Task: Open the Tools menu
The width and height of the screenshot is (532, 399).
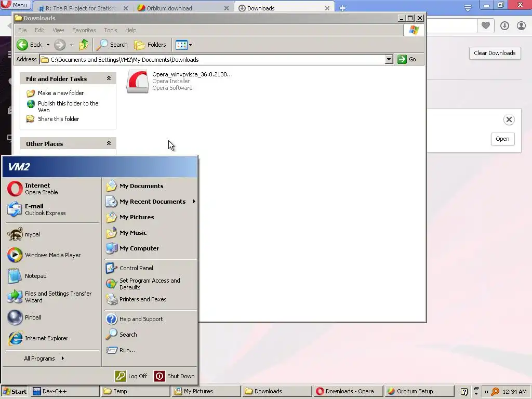Action: pos(111,30)
